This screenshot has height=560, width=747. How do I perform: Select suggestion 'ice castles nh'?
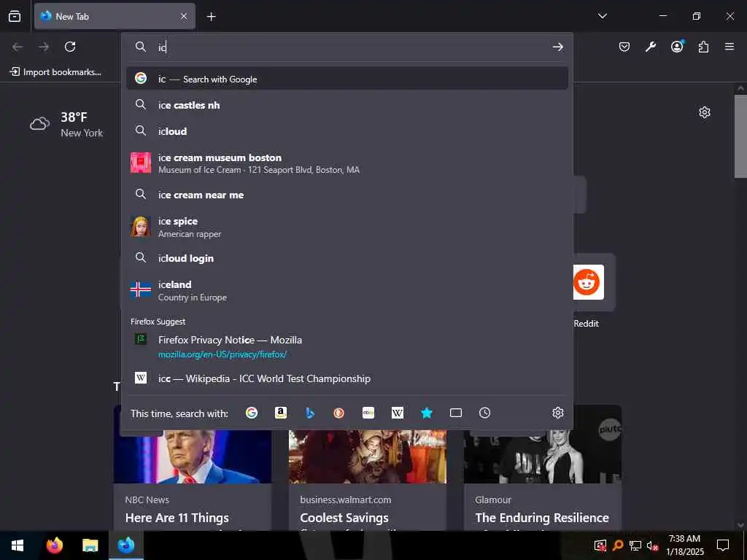click(347, 105)
